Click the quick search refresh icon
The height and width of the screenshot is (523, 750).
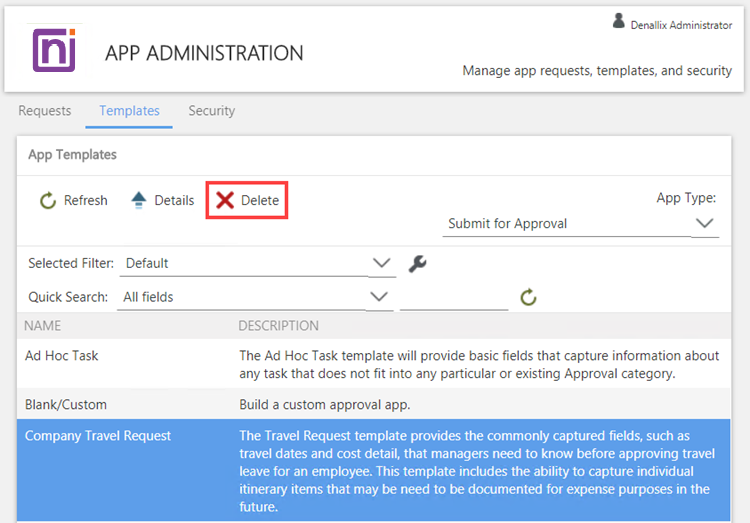pyautogui.click(x=529, y=297)
